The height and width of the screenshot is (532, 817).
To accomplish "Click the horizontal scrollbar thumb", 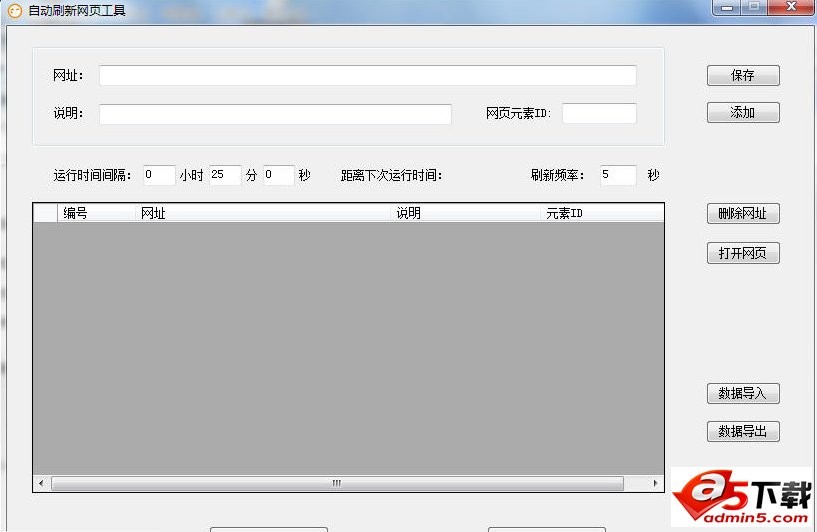I will pyautogui.click(x=337, y=484).
